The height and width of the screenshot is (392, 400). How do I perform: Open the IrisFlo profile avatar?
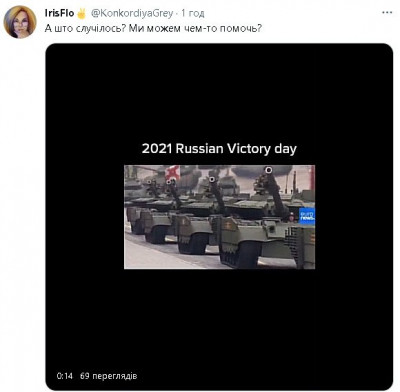pyautogui.click(x=20, y=22)
